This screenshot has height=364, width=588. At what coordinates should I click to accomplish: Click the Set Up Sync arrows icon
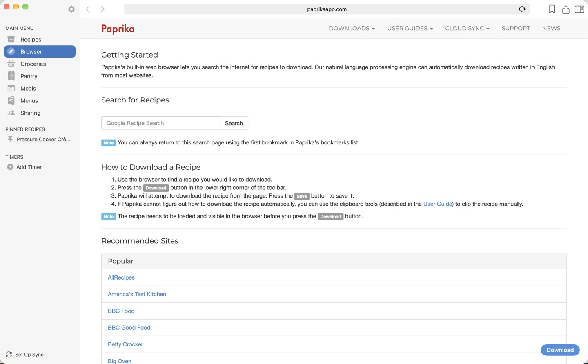(9, 355)
